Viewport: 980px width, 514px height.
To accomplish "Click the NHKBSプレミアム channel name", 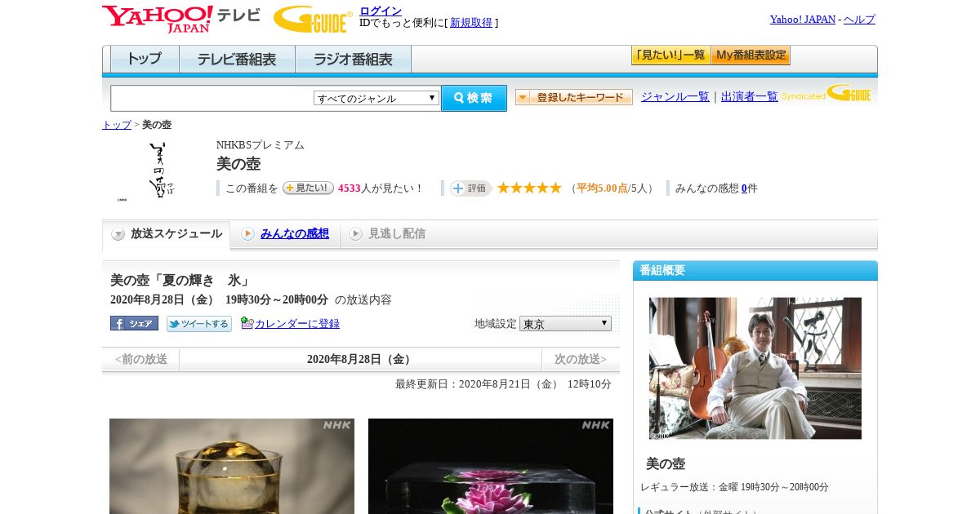I will pyautogui.click(x=261, y=145).
